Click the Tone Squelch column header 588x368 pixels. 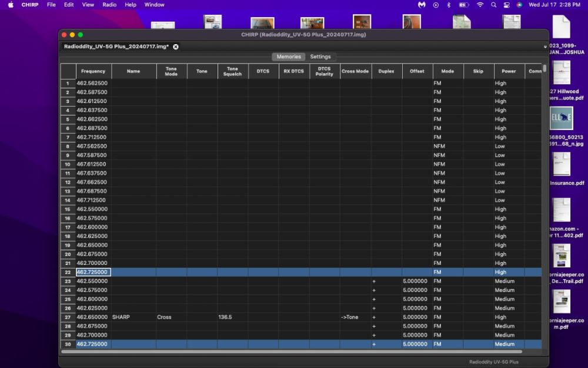tap(232, 71)
